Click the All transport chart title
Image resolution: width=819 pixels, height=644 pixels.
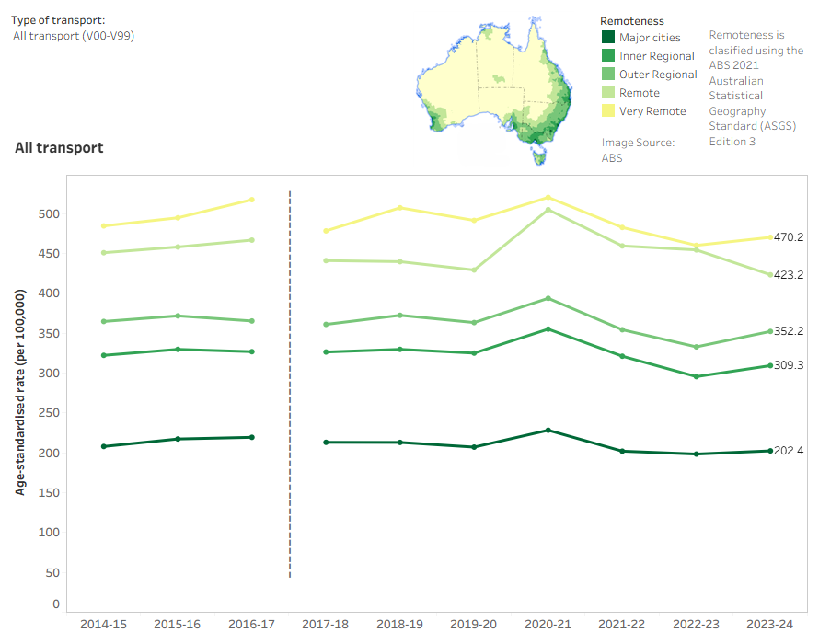click(59, 148)
